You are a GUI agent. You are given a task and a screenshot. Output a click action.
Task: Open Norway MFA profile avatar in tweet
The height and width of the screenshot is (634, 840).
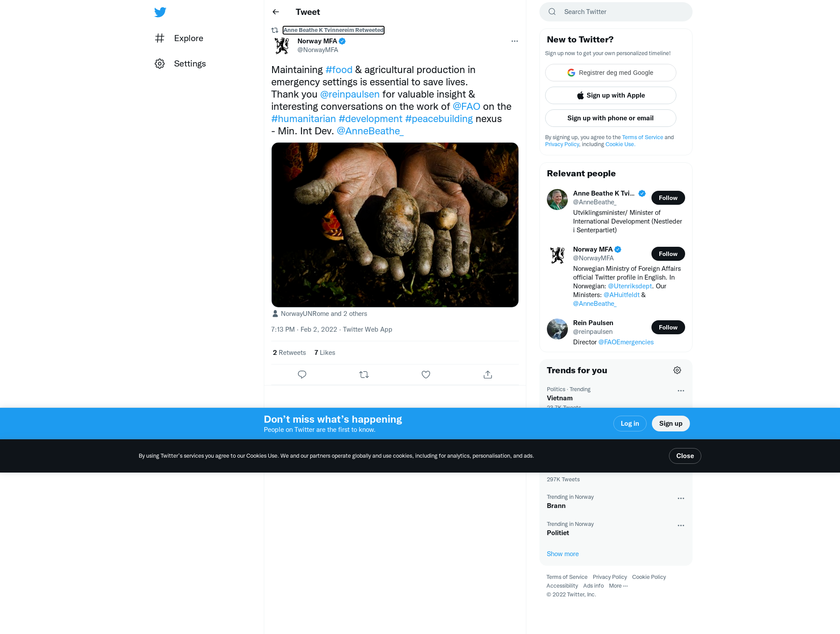(282, 46)
